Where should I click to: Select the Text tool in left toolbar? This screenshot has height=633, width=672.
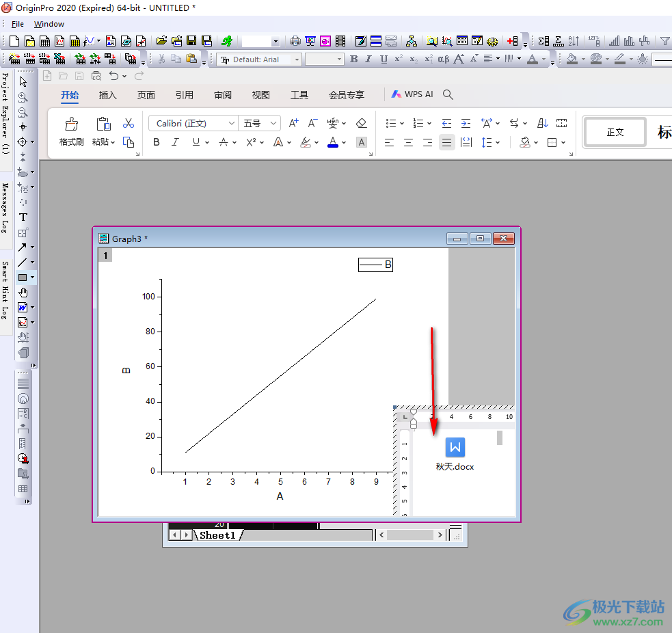click(x=23, y=217)
